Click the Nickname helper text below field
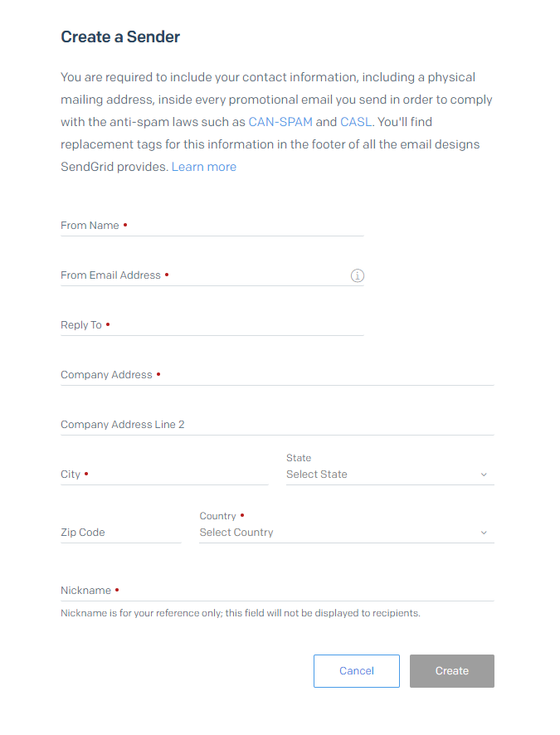Image resolution: width=560 pixels, height=735 pixels. [241, 614]
